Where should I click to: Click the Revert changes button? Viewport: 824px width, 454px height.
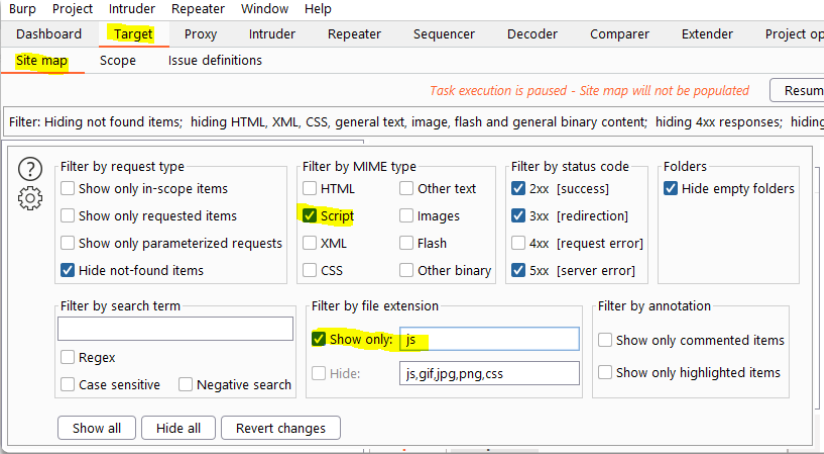[281, 428]
